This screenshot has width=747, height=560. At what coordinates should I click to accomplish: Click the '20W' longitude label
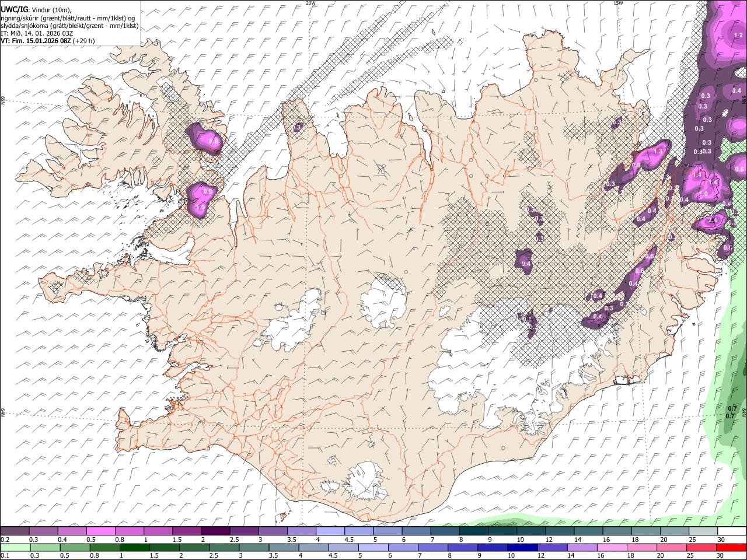310,3
